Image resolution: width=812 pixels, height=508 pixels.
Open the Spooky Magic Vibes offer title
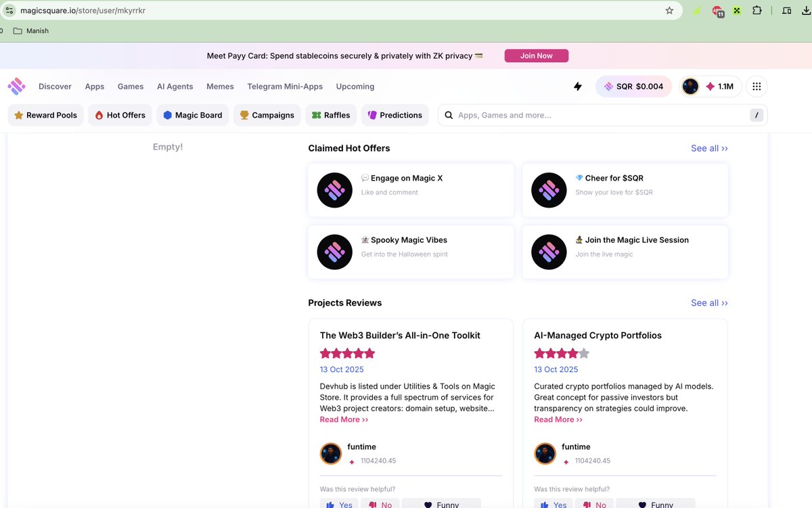coord(409,240)
